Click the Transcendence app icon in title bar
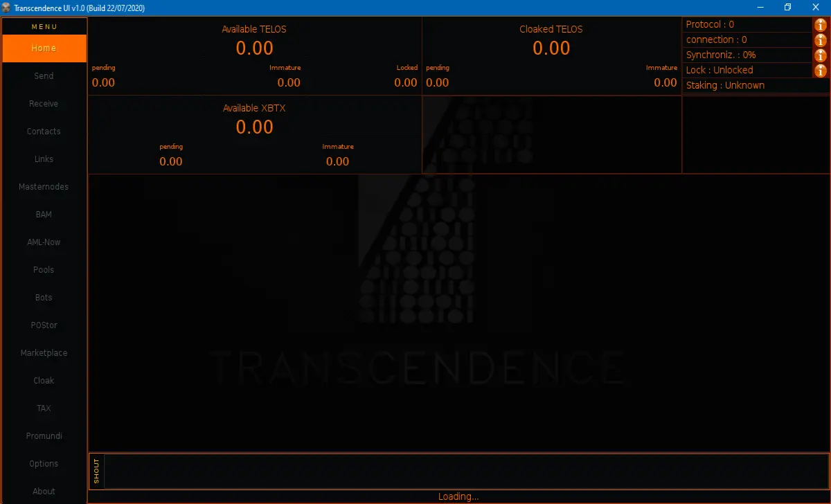This screenshot has width=831, height=504. point(6,8)
